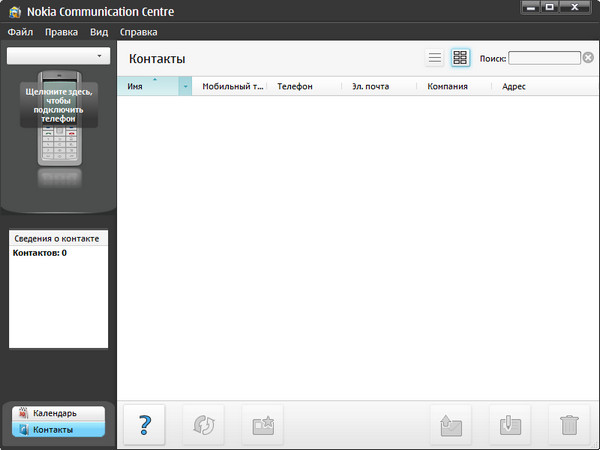Select Контакты section in sidebar
600x450 pixels.
tap(58, 429)
